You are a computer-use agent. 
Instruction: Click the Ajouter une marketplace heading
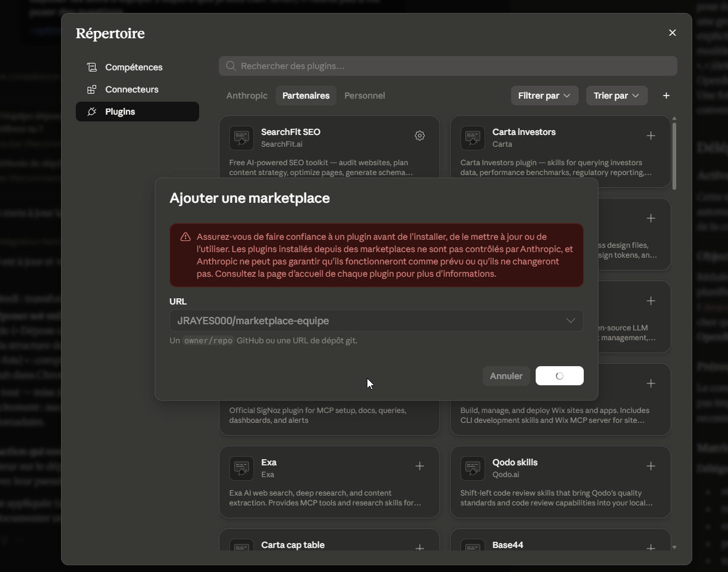[x=249, y=198]
